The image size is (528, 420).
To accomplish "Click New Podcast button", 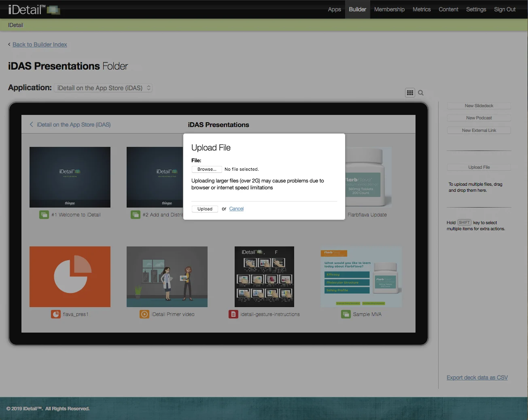I will pos(479,118).
